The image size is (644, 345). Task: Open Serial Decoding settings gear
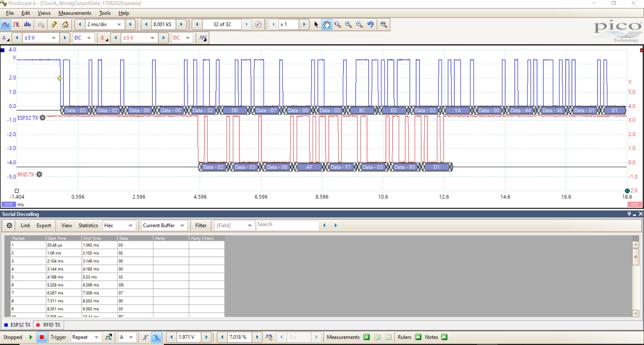click(x=9, y=225)
